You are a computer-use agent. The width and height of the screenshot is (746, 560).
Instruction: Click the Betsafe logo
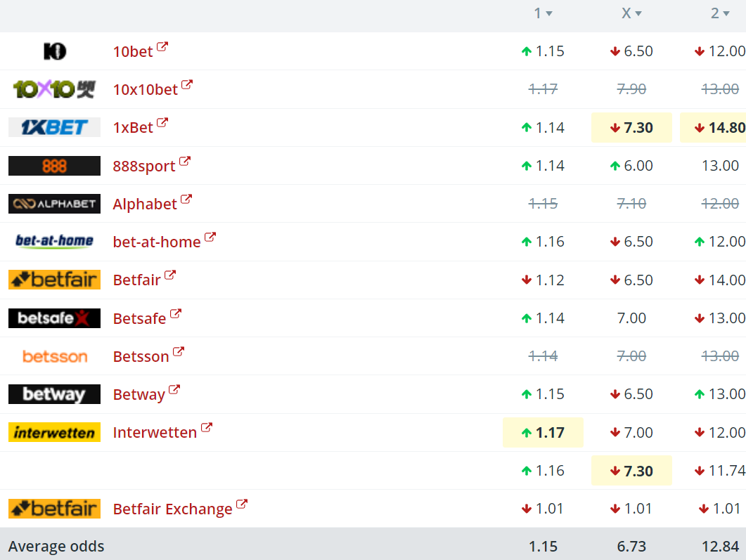(x=54, y=318)
